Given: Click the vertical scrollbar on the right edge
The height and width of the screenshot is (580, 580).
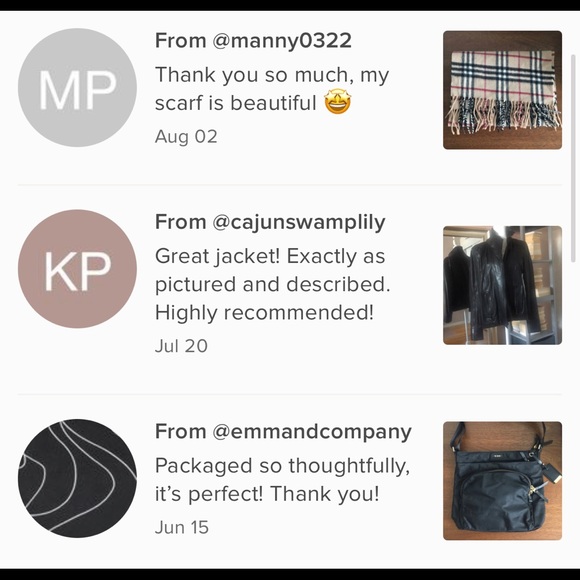Looking at the screenshot, I should [574, 158].
